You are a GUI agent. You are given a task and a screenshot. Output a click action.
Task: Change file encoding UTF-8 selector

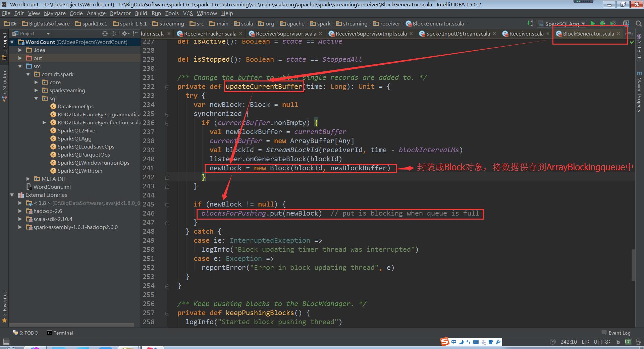tap(602, 342)
